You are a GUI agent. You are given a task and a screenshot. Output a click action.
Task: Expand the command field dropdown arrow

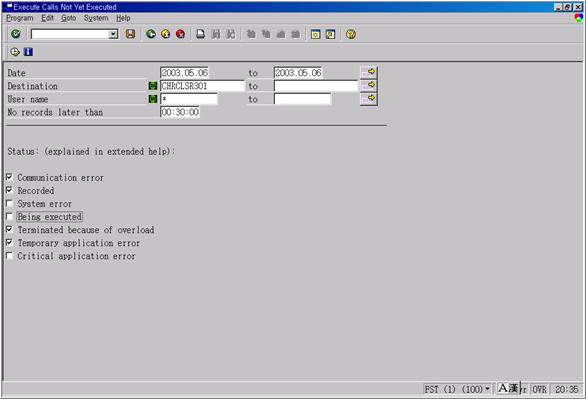113,34
